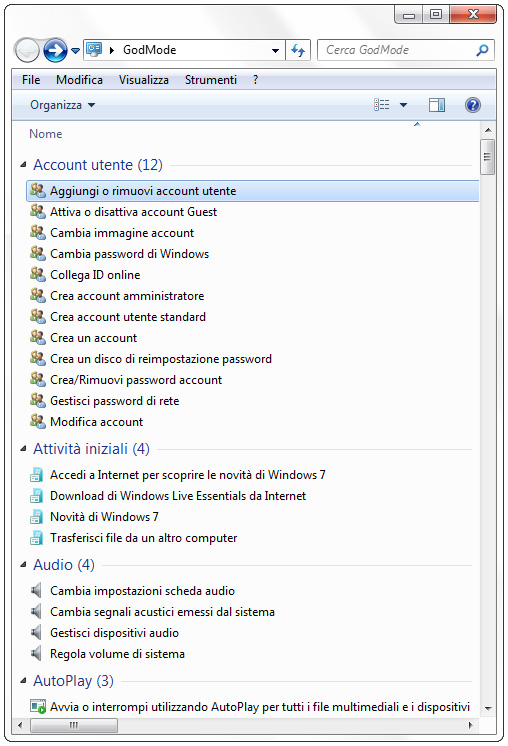Open the Strumenti menu
This screenshot has height=746, width=508.
click(x=210, y=80)
